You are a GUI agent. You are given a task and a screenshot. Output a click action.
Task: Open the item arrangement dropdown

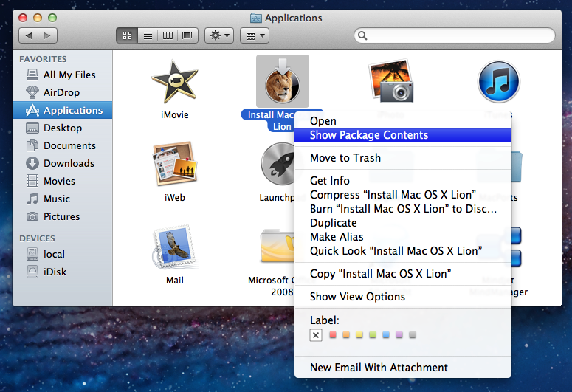click(254, 35)
